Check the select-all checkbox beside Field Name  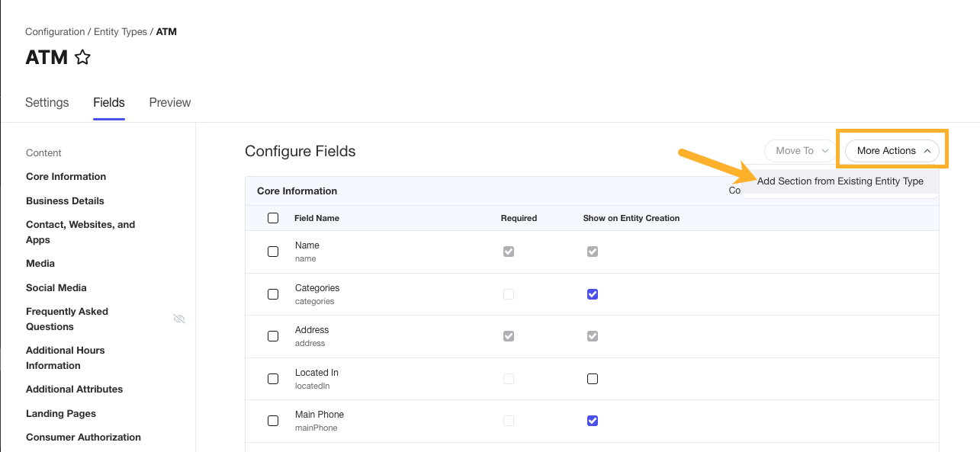coord(273,218)
